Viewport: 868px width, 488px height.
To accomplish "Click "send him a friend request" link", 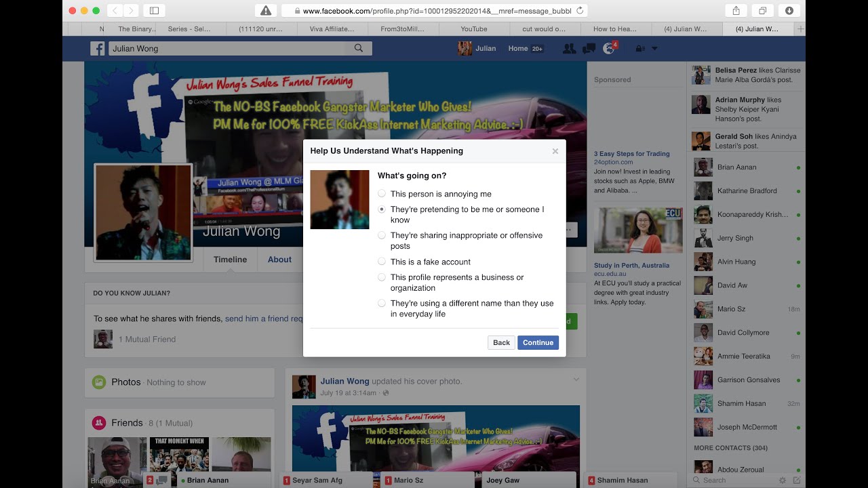I will [x=264, y=319].
